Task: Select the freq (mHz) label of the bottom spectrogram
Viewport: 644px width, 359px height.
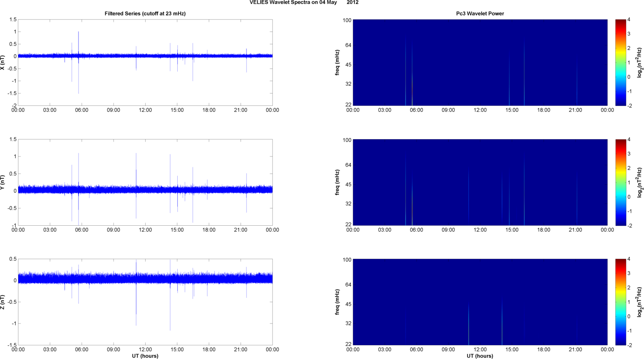Action: 338,302
